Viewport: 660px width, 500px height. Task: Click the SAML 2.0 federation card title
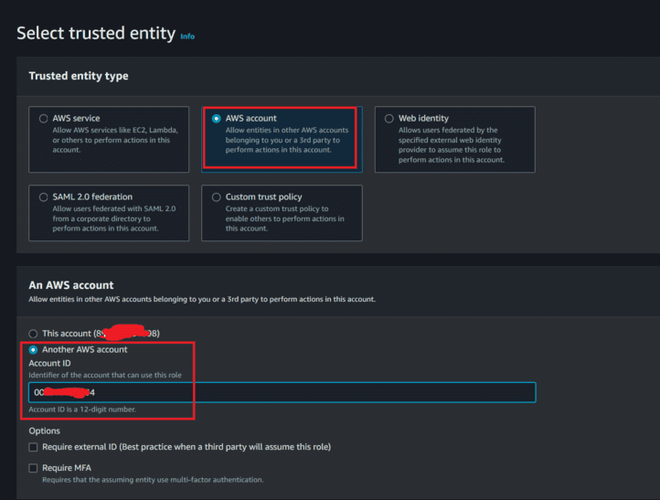(x=92, y=197)
